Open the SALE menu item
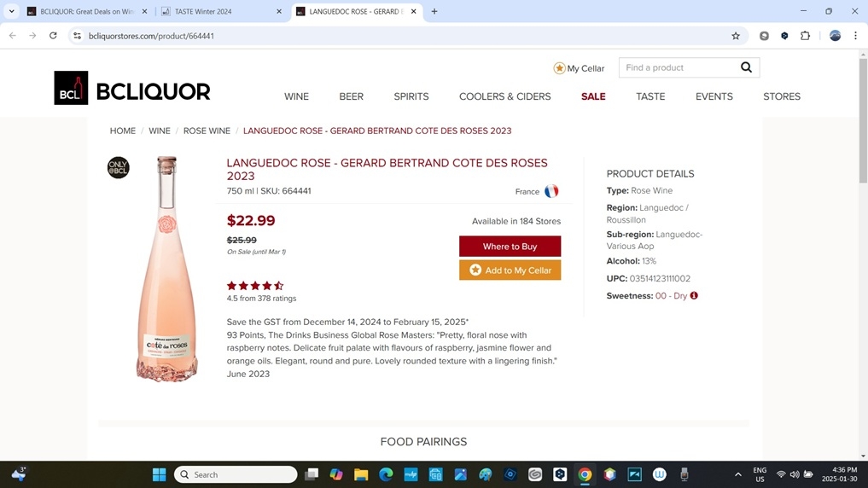868x488 pixels. [x=593, y=96]
